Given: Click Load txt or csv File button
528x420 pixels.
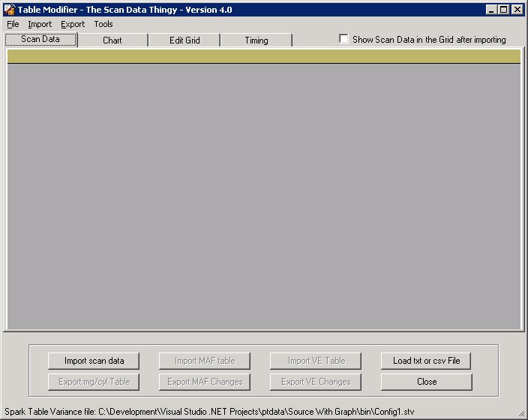Looking at the screenshot, I should (x=426, y=361).
